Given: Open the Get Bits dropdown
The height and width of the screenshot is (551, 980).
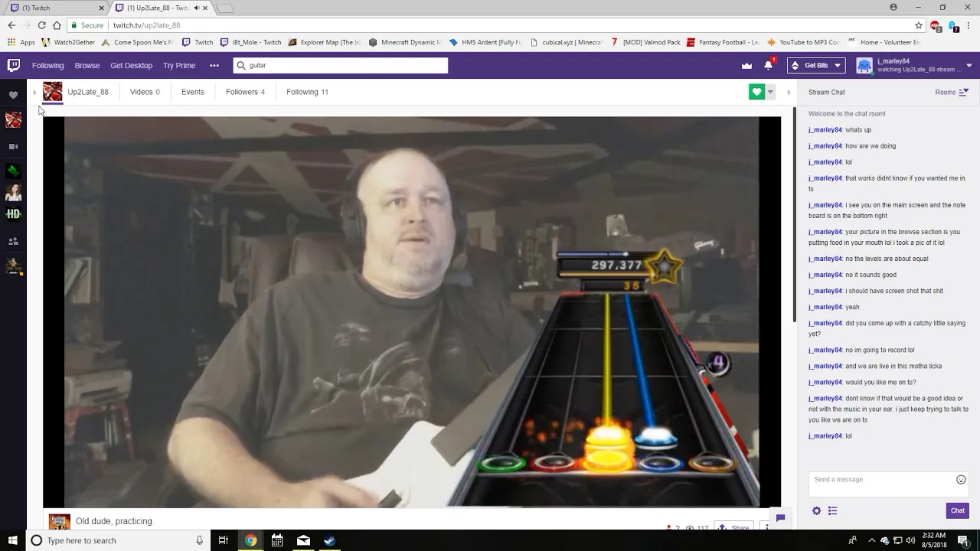Looking at the screenshot, I should [x=816, y=66].
